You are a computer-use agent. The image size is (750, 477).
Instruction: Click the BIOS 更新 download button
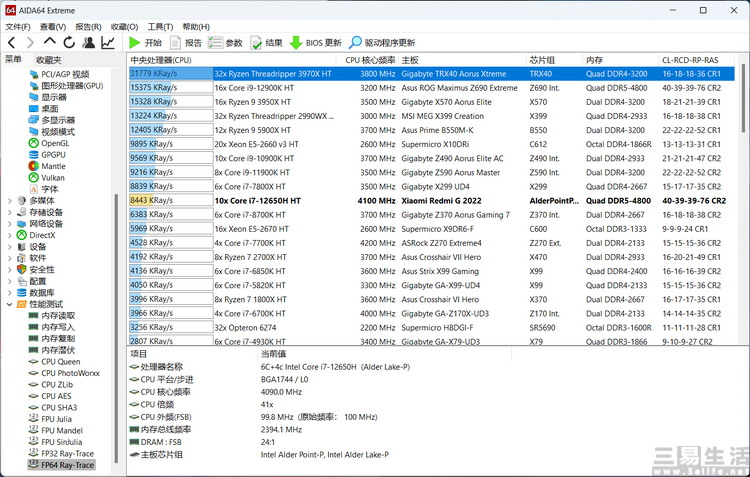pyautogui.click(x=315, y=43)
